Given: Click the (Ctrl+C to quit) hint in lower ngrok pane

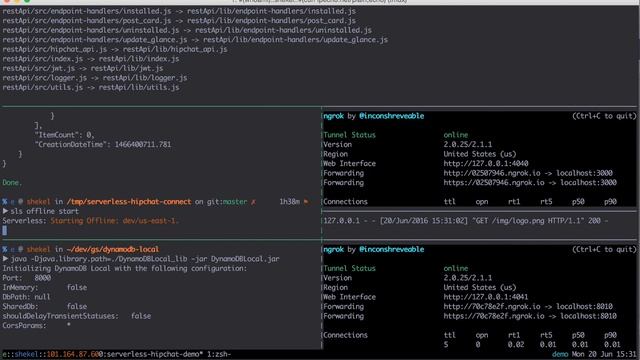Looking at the screenshot, I should click(604, 249).
